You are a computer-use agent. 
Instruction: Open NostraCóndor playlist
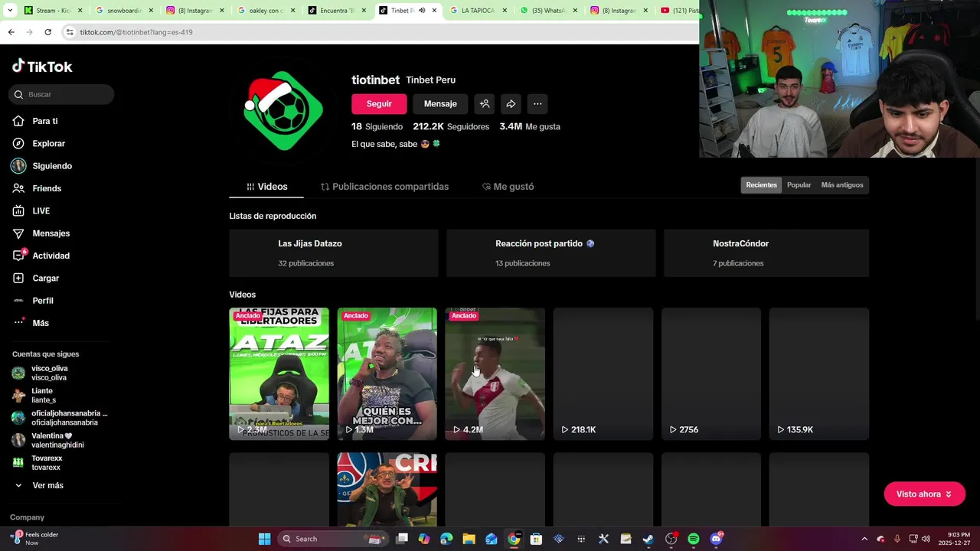coord(766,253)
